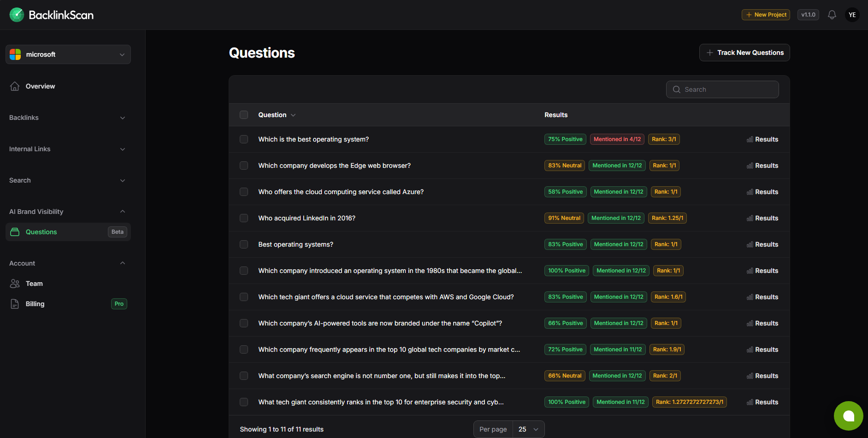Open the Billing page
This screenshot has height=438, width=868.
(x=68, y=304)
